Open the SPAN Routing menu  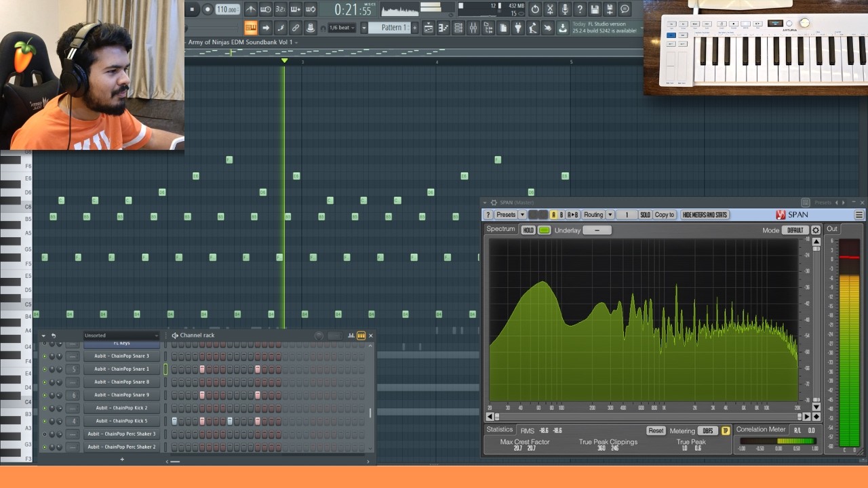pyautogui.click(x=593, y=215)
